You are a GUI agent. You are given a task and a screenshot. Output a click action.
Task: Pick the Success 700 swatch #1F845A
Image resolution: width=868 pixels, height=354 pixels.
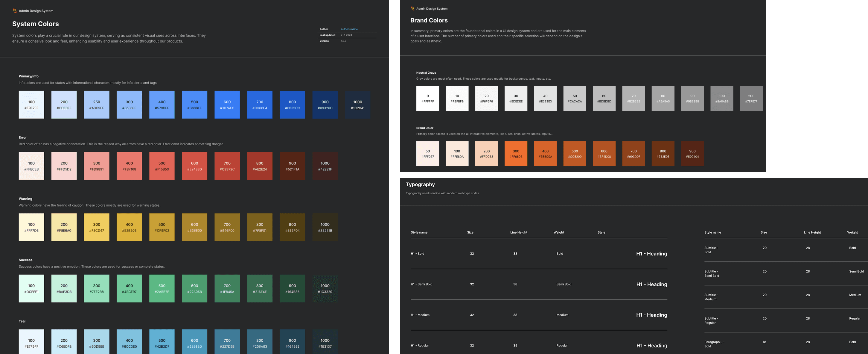tap(227, 288)
